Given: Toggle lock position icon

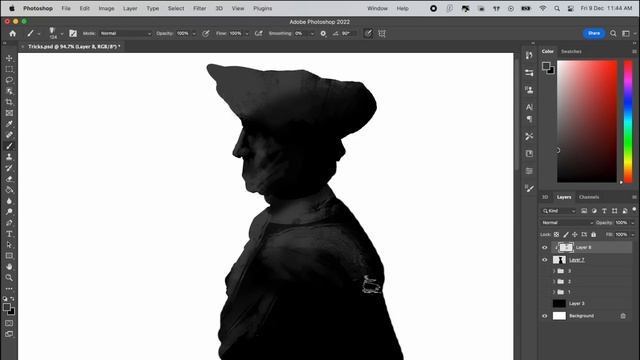Looking at the screenshot, I should 575,235.
